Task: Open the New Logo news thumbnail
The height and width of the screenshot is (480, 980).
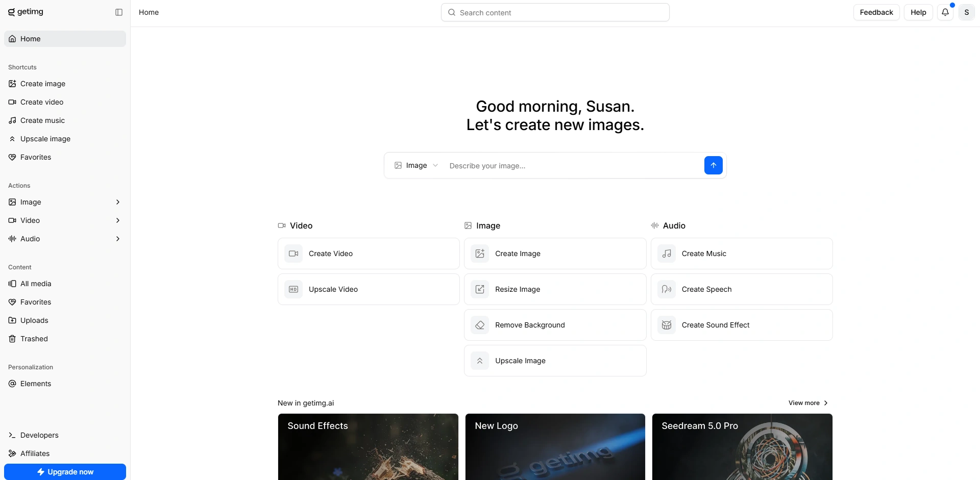Action: point(555,447)
